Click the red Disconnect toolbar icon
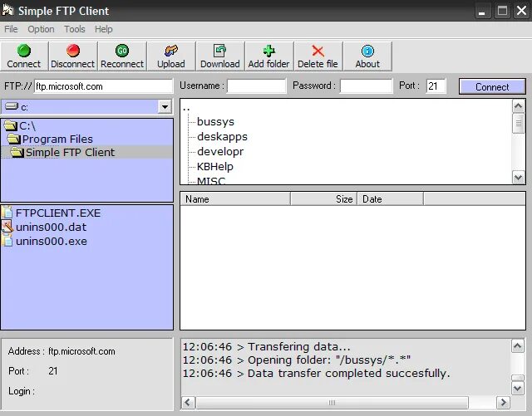The image size is (532, 416). [x=73, y=51]
